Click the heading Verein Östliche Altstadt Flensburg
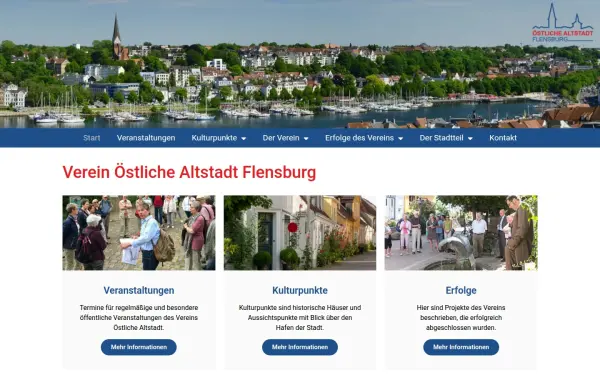The height and width of the screenshot is (375, 600). pyautogui.click(x=189, y=172)
